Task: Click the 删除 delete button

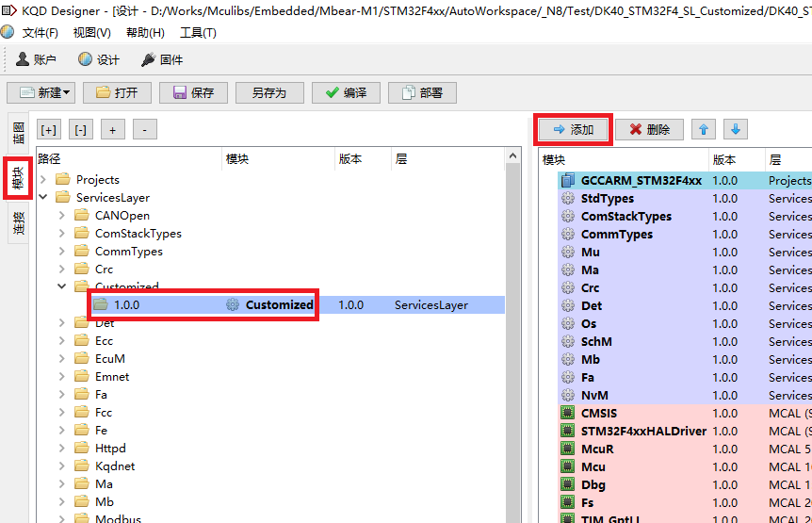Action: pos(649,129)
